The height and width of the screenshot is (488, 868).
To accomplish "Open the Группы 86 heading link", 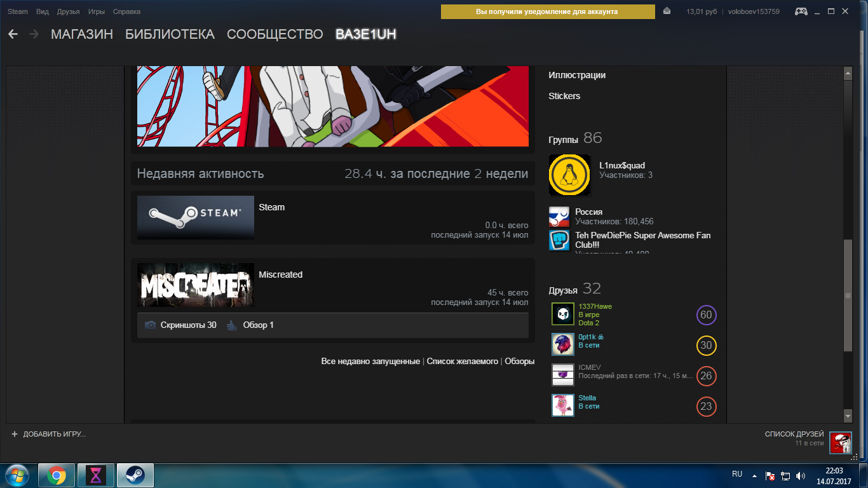I will [575, 139].
